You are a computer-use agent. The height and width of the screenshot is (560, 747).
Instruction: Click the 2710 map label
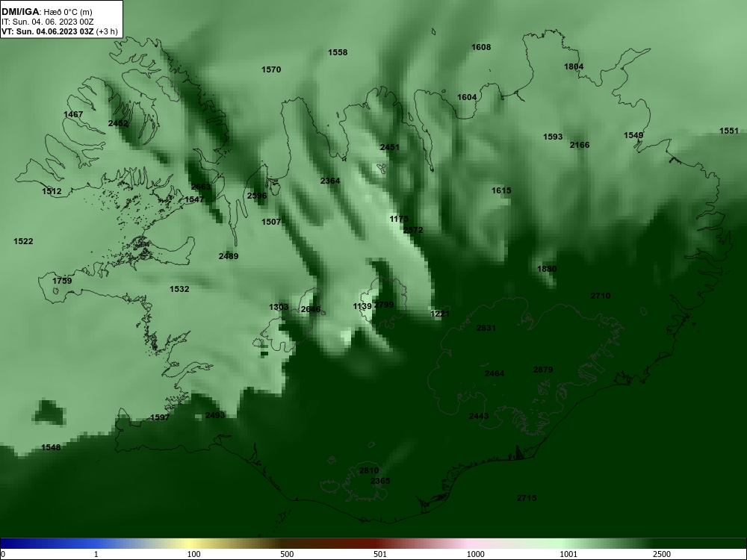(601, 296)
